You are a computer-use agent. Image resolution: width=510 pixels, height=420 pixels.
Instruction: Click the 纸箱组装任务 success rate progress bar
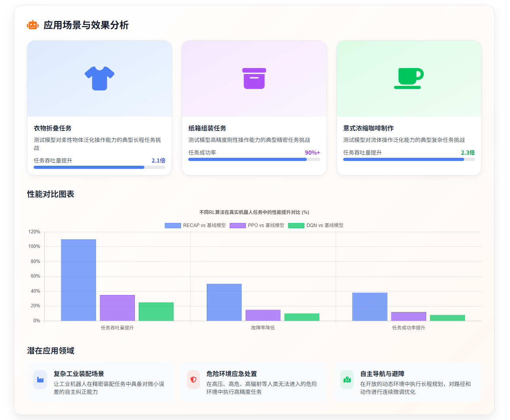click(x=254, y=159)
